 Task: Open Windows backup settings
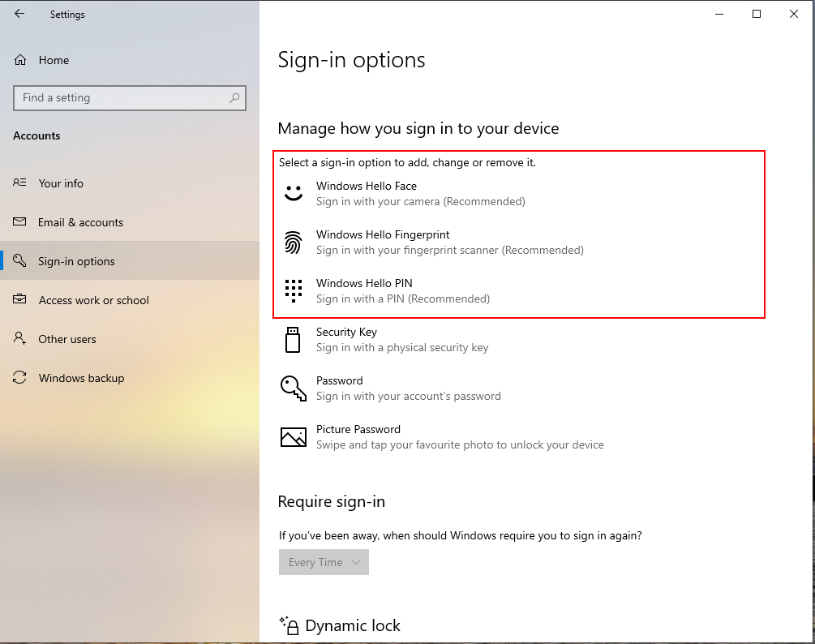(x=130, y=378)
